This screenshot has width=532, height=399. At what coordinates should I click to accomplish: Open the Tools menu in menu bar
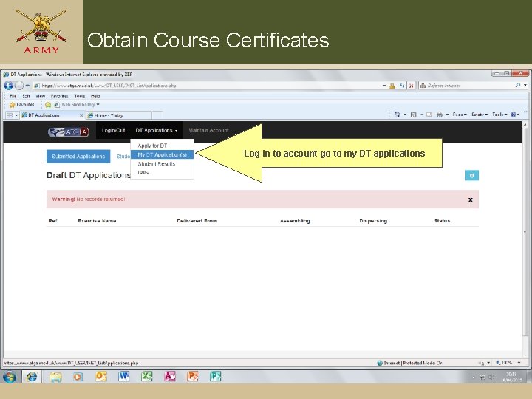coord(80,95)
